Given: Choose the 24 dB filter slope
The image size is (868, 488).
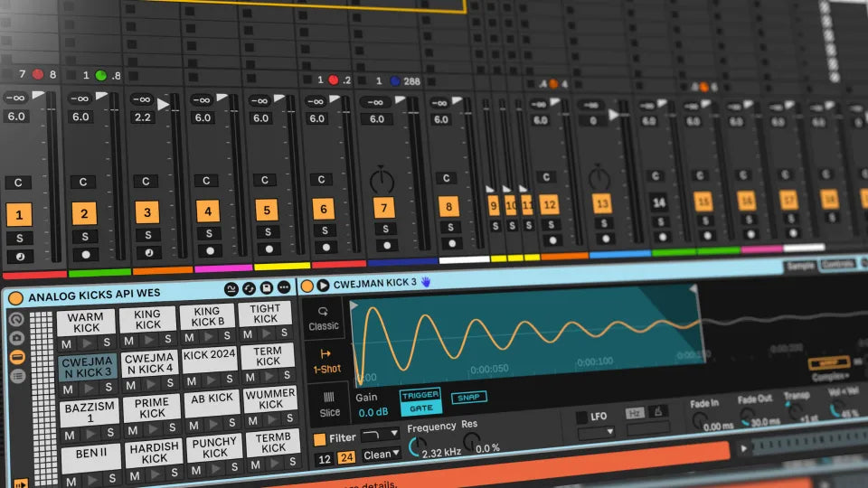Looking at the screenshot, I should click(346, 457).
